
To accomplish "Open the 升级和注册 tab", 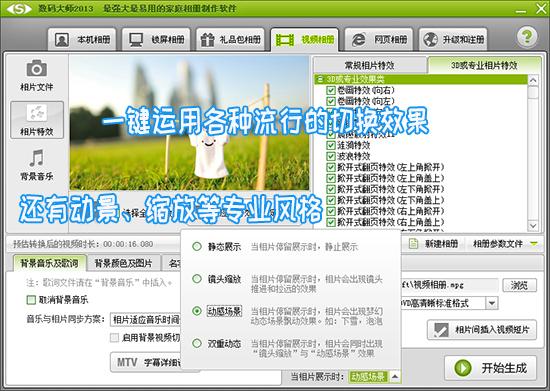I will (453, 40).
